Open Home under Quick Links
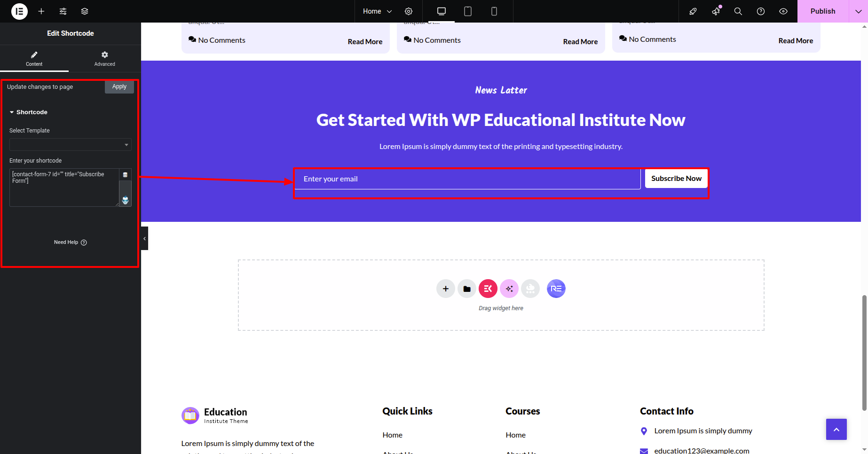 392,435
